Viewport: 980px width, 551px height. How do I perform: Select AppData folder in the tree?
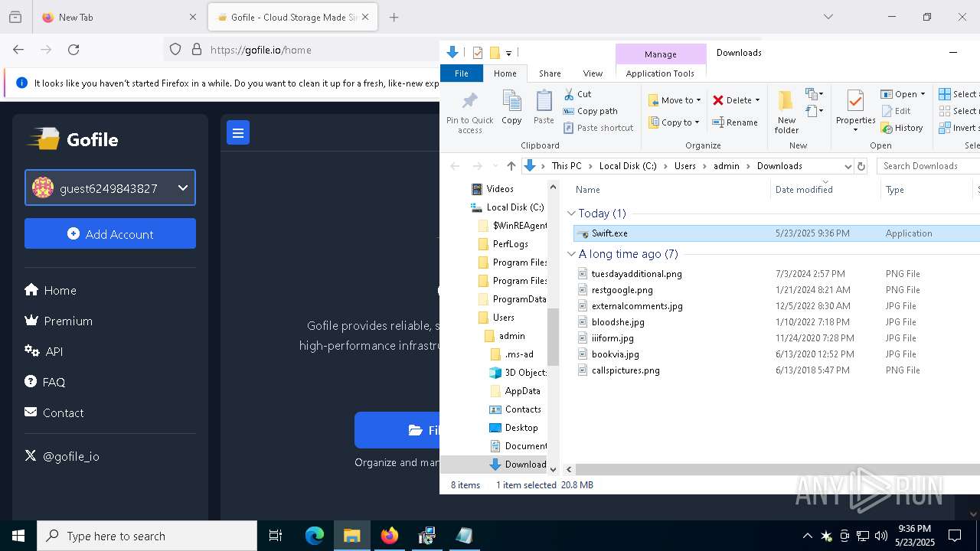[x=514, y=391]
